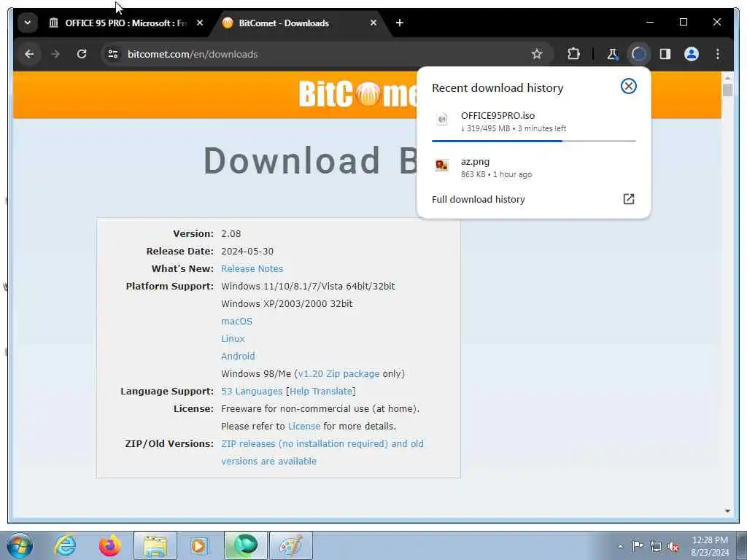This screenshot has height=560, width=747.
Task: Click the OFFICE95PRO.iso file name
Action: tap(498, 116)
